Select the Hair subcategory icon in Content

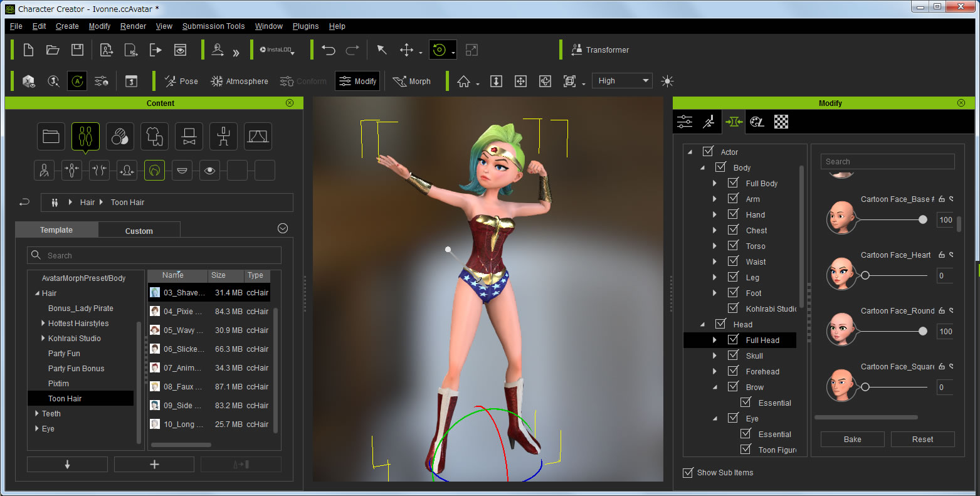(x=154, y=170)
